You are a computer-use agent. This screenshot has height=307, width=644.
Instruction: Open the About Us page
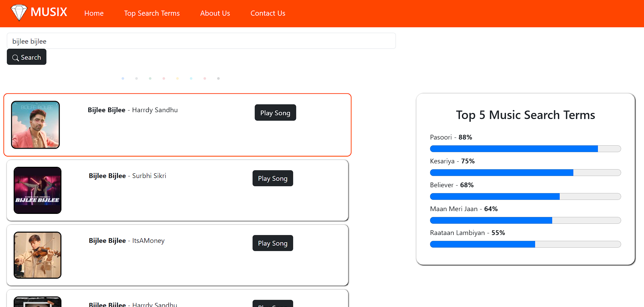215,13
